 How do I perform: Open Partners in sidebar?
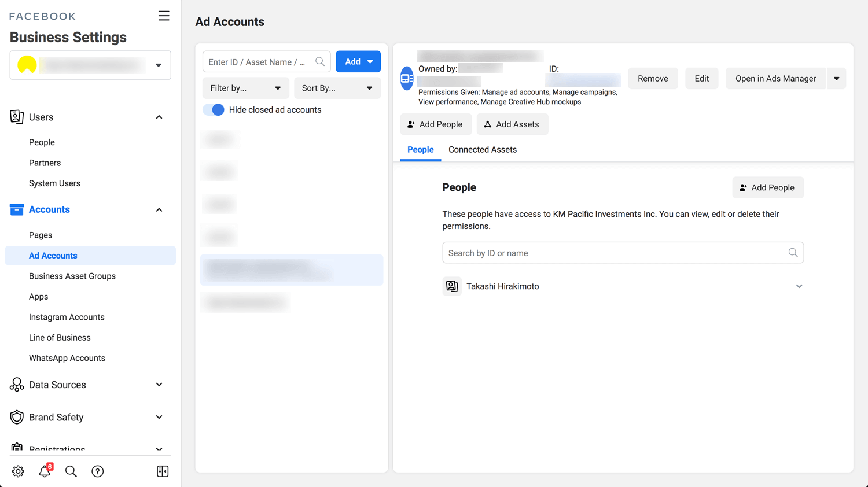[x=45, y=163]
